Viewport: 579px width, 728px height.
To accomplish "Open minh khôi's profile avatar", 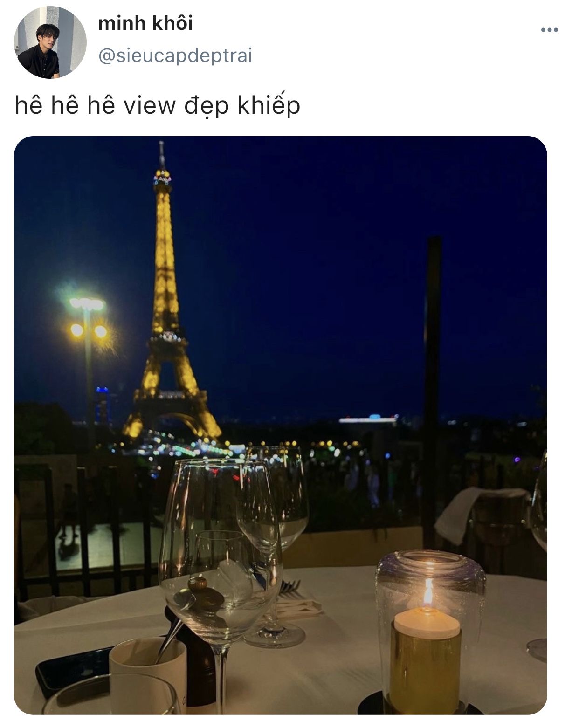I will coord(50,42).
